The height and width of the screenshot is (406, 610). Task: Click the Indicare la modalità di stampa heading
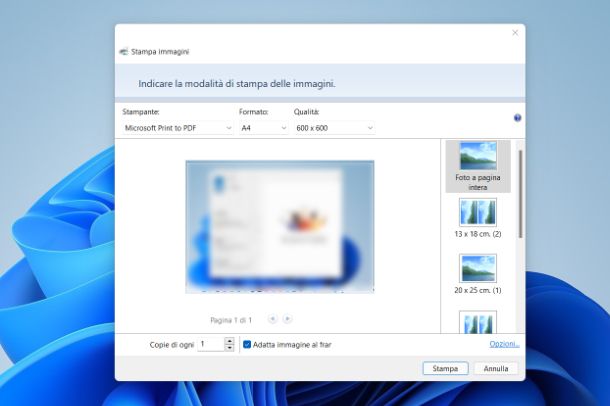(x=237, y=84)
